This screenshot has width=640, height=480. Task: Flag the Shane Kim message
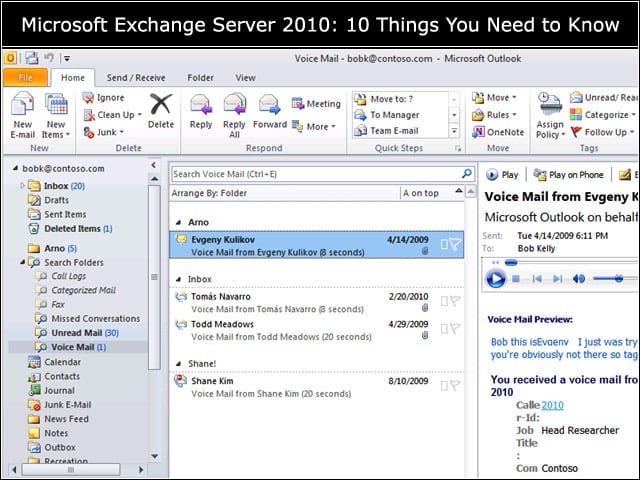455,385
